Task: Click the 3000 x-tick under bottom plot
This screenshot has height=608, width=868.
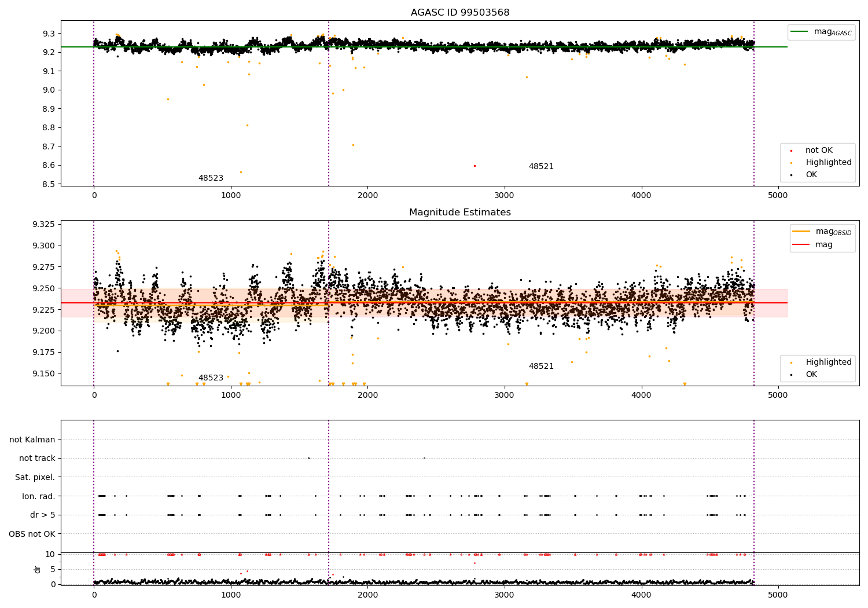Action: click(x=505, y=595)
